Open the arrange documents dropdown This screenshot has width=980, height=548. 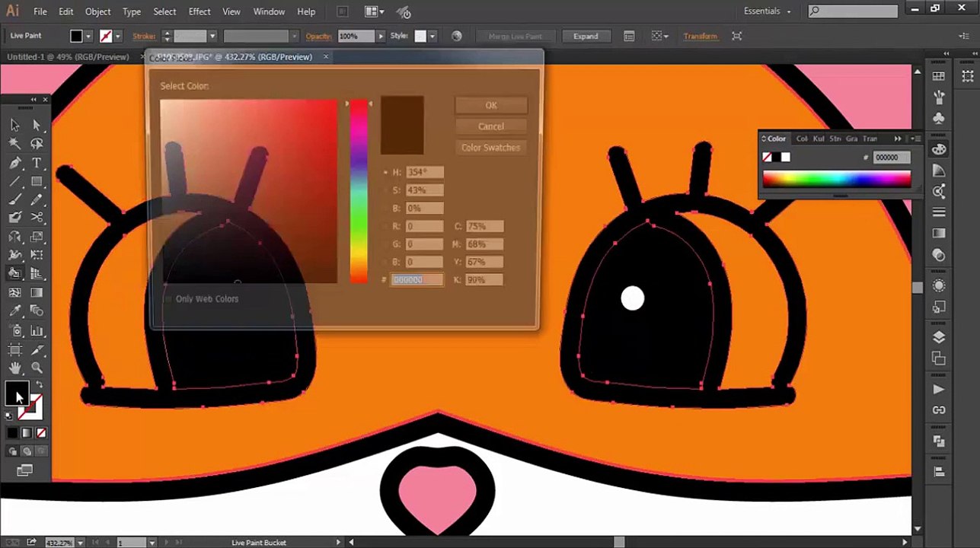375,11
